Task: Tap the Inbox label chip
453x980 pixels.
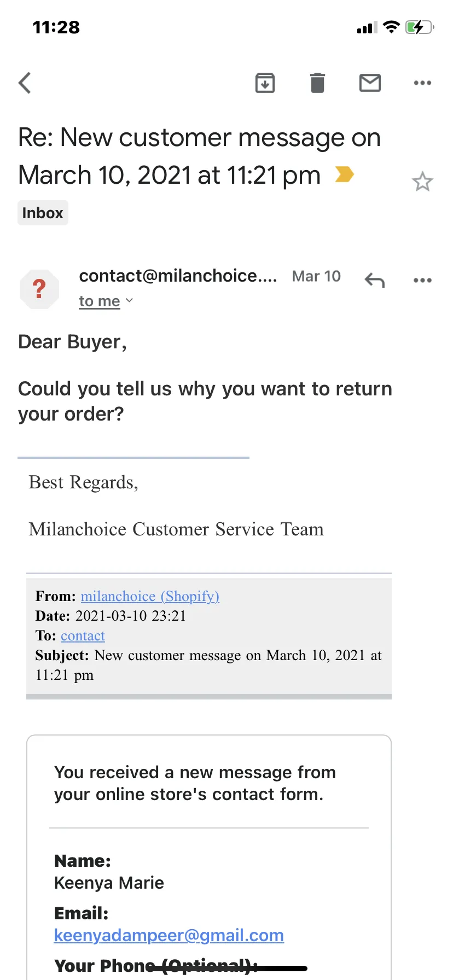Action: tap(43, 213)
